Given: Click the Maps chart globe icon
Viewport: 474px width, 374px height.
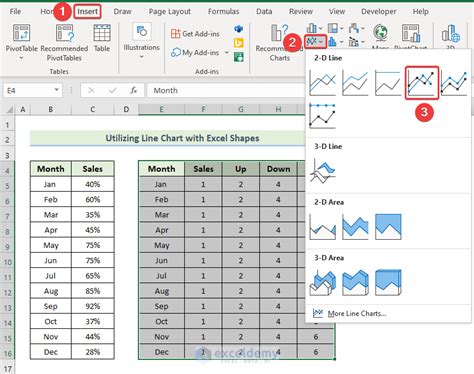Looking at the screenshot, I should point(380,33).
